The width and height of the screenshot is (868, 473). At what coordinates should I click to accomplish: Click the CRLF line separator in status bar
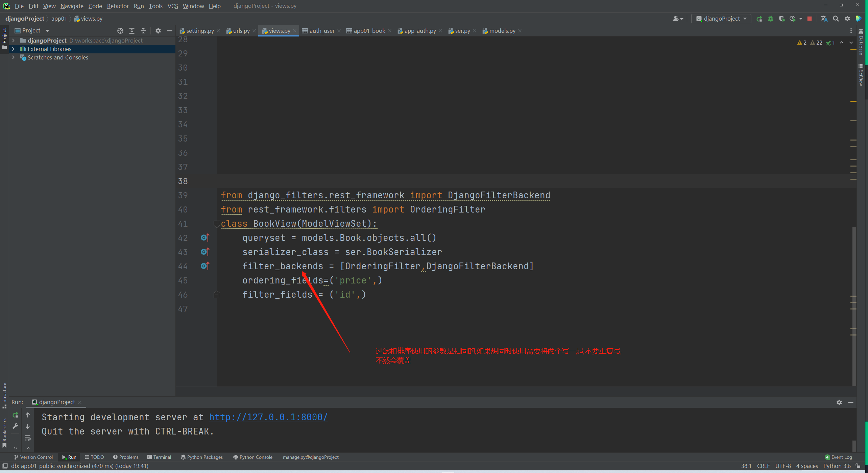click(763, 466)
